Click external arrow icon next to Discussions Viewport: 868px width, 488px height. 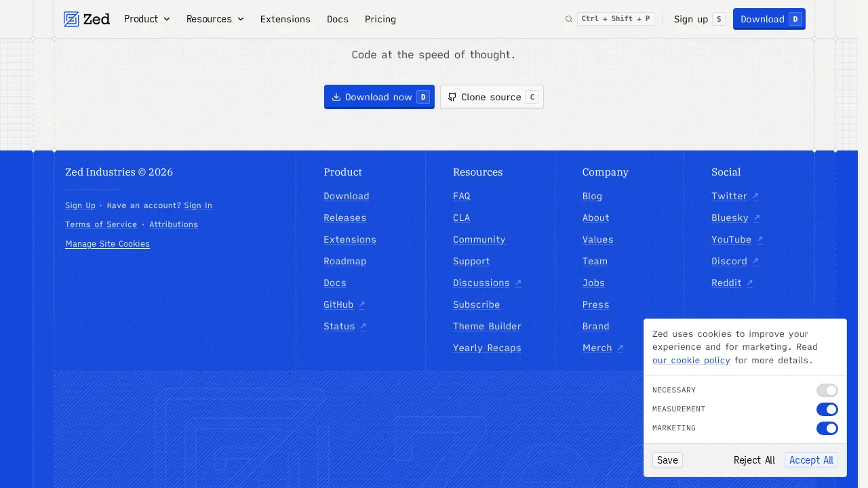[518, 283]
